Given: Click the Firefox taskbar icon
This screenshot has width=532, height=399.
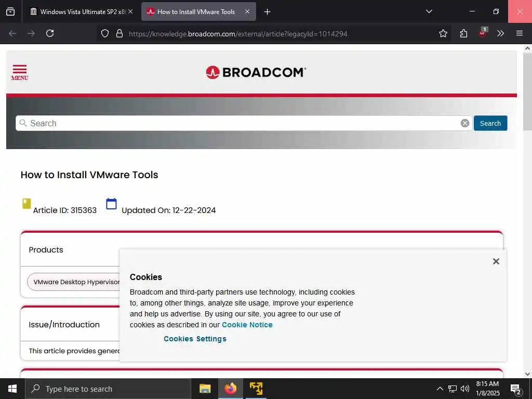Looking at the screenshot, I should pos(230,389).
